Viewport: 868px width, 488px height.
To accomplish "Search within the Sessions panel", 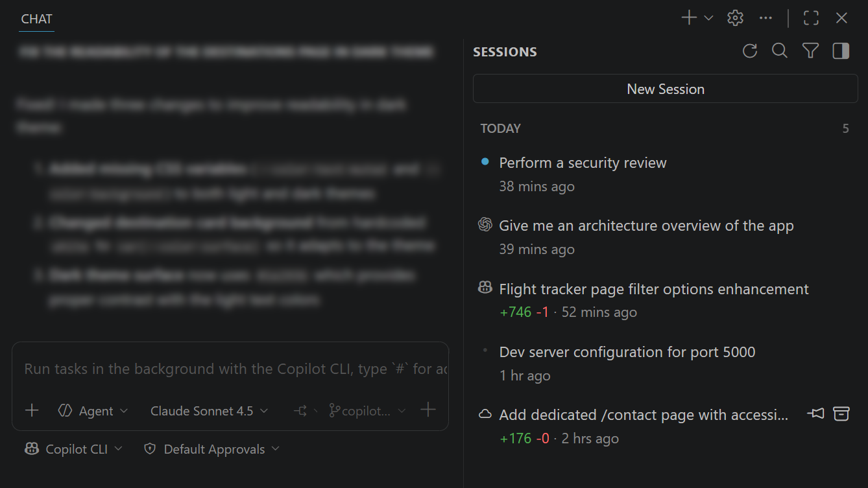I will (779, 51).
